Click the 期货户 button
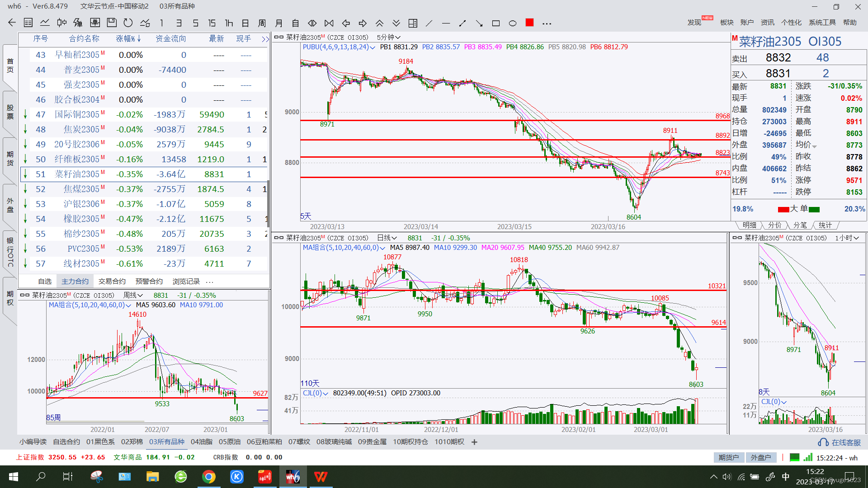Image resolution: width=868 pixels, height=488 pixels. click(x=729, y=458)
